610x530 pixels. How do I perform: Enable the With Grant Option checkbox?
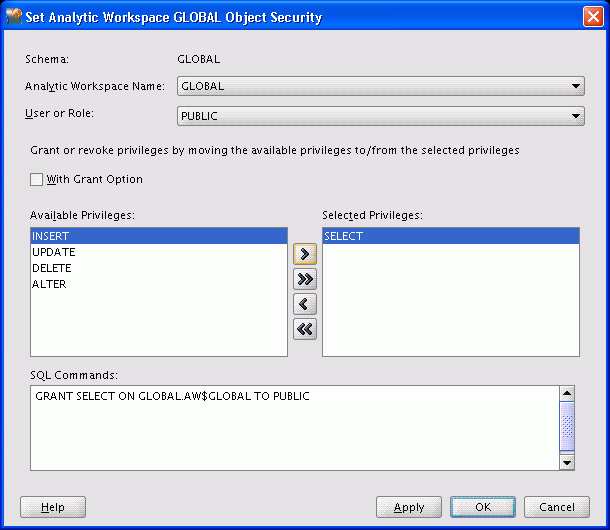click(x=36, y=179)
